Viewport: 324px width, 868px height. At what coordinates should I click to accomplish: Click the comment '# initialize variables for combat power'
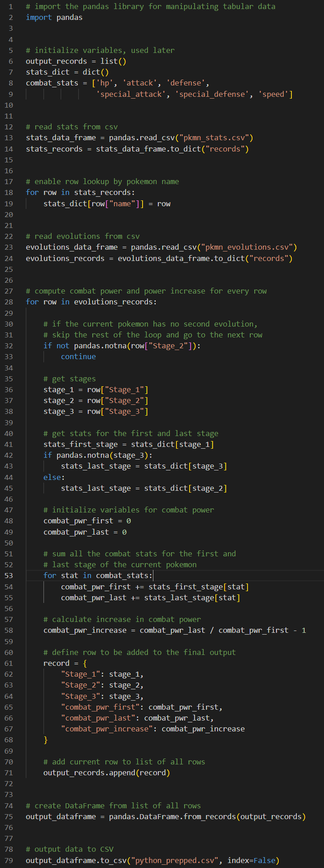[x=129, y=510]
